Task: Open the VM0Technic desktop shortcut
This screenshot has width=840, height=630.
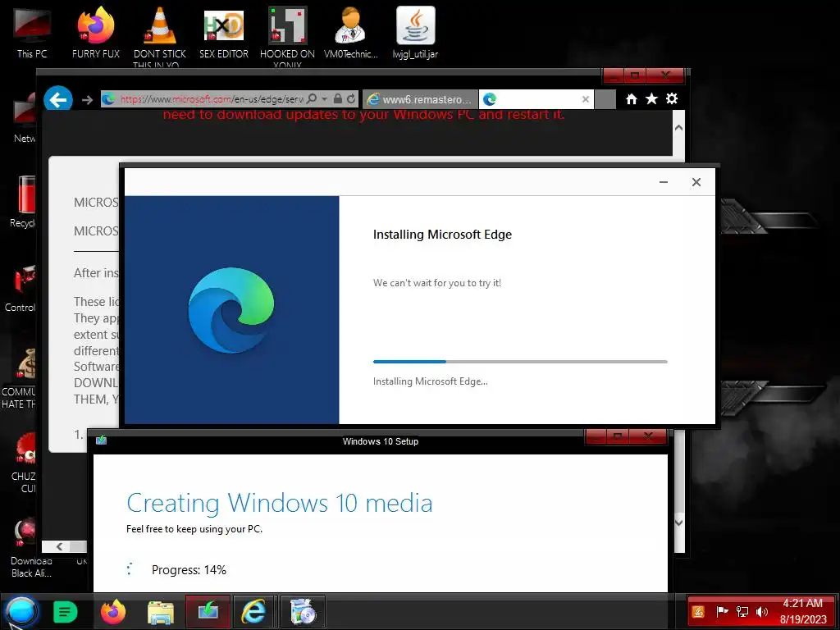Action: (x=351, y=33)
